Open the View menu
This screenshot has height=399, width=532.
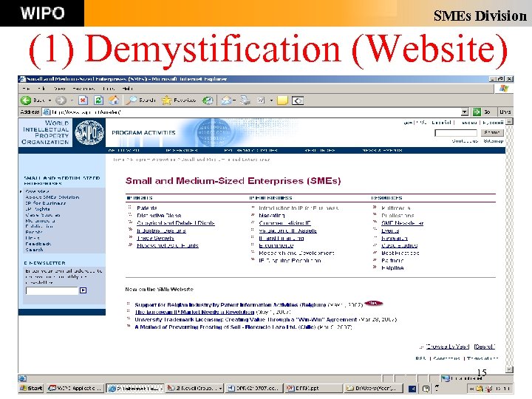59,89
